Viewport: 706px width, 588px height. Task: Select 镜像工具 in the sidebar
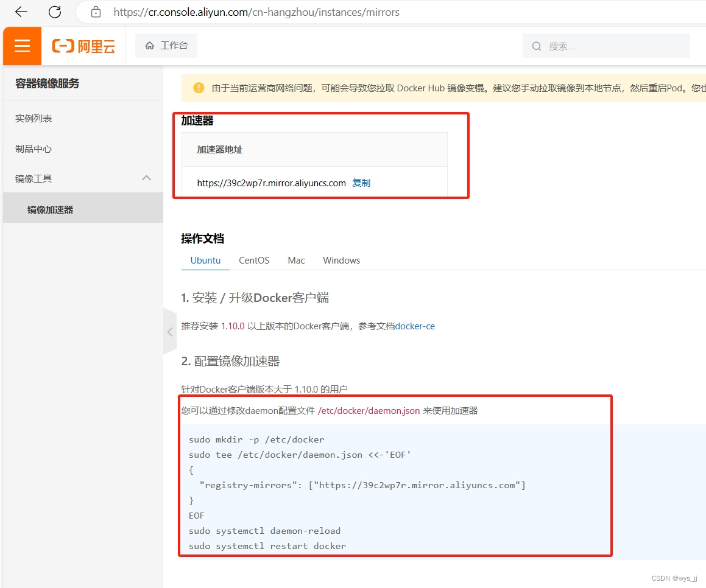tap(34, 178)
